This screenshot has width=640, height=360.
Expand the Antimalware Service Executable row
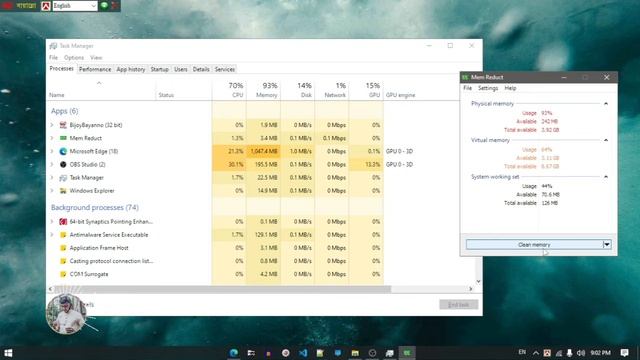52,235
